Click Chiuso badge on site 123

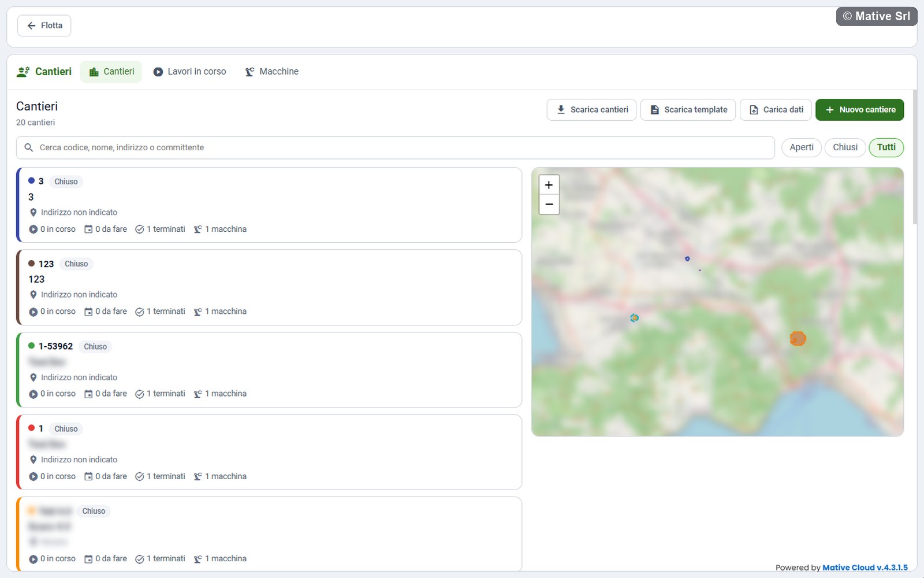pyautogui.click(x=76, y=264)
